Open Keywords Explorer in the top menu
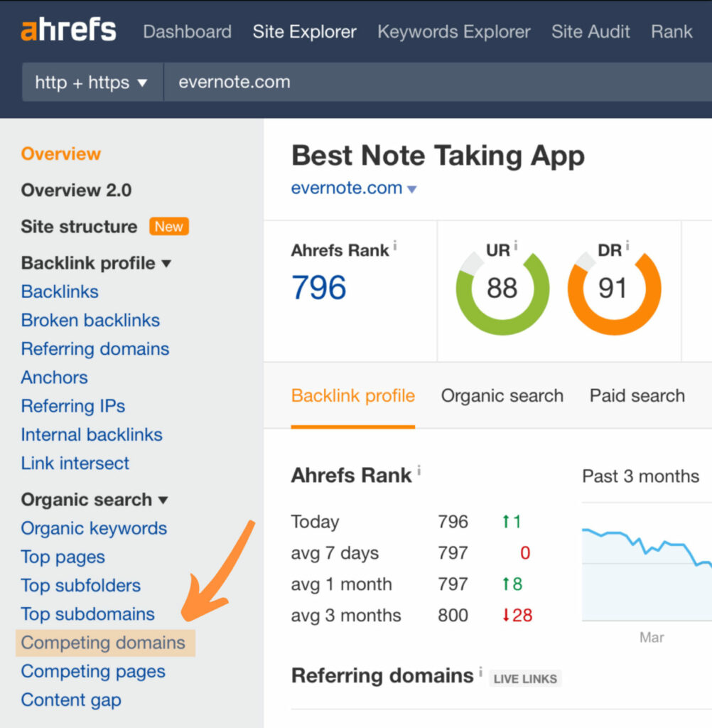Viewport: 712px width, 728px height. click(453, 32)
